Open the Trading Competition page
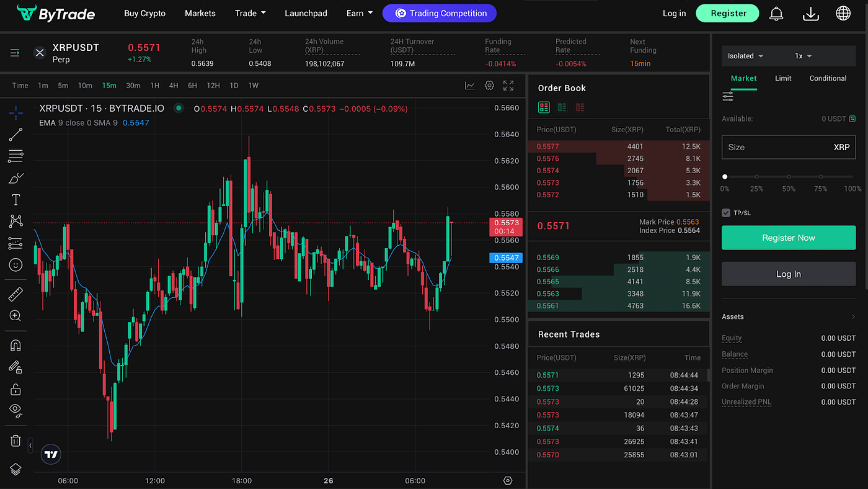Image resolution: width=868 pixels, height=489 pixels. coord(440,12)
